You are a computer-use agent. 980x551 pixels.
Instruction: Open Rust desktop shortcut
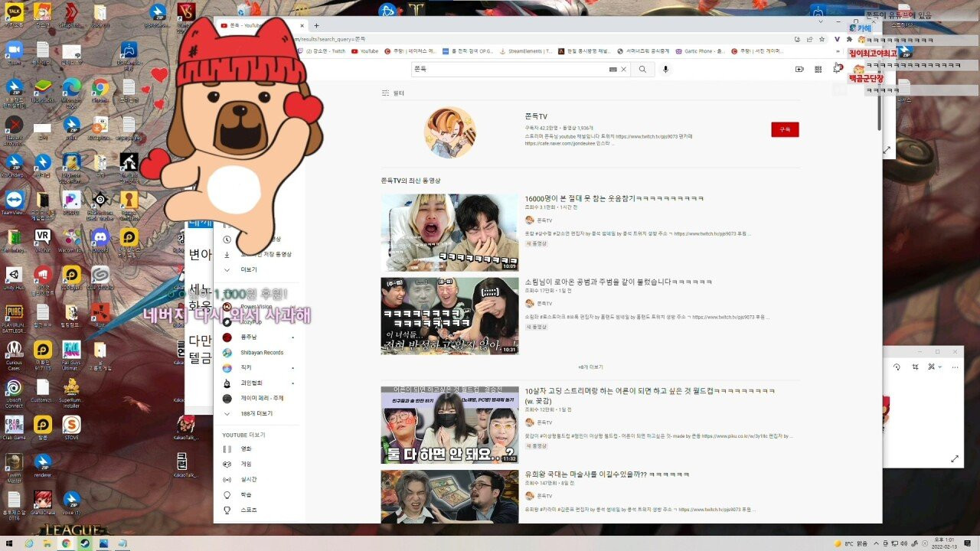[100, 314]
